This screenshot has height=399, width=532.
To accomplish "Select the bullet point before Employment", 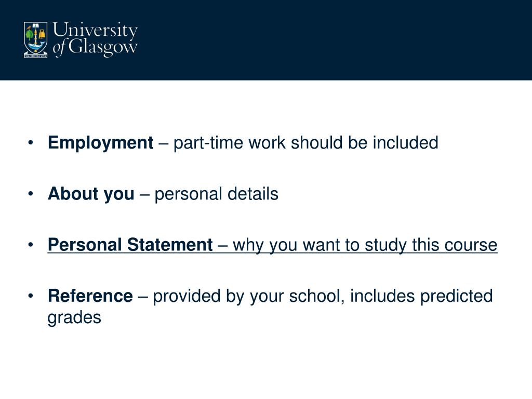I will (31, 142).
